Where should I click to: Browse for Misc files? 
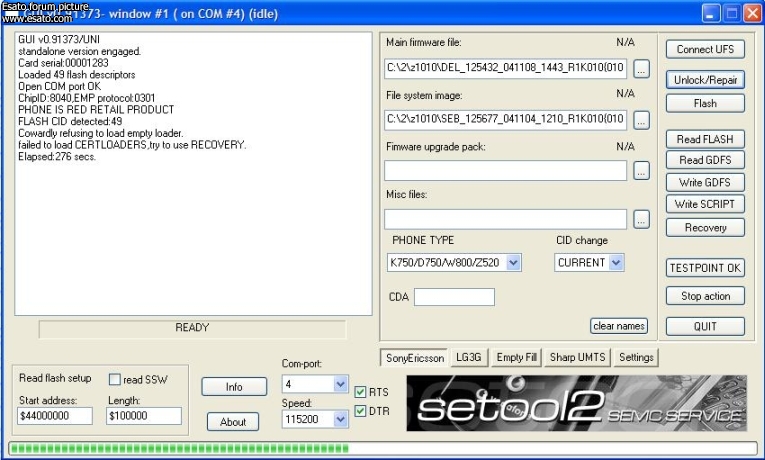[x=641, y=220]
